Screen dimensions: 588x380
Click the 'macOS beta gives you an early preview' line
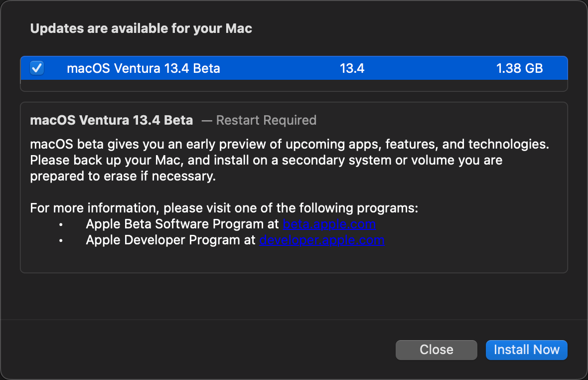[x=289, y=145]
